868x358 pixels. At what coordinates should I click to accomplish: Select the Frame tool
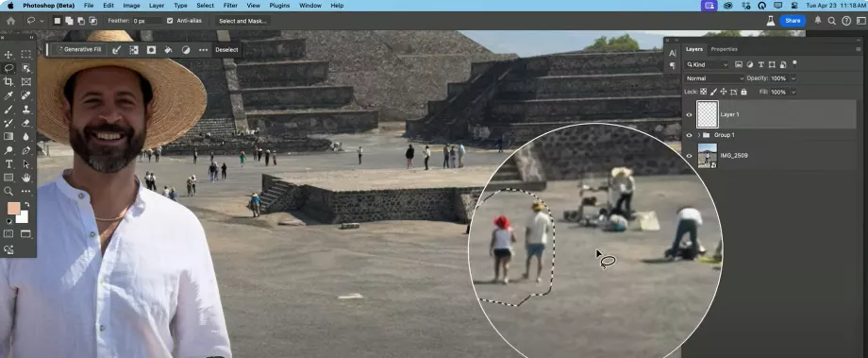pyautogui.click(x=26, y=82)
